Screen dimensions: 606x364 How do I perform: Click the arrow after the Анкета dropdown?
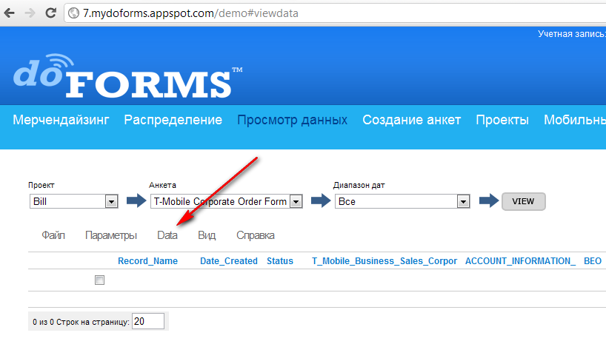pos(320,200)
